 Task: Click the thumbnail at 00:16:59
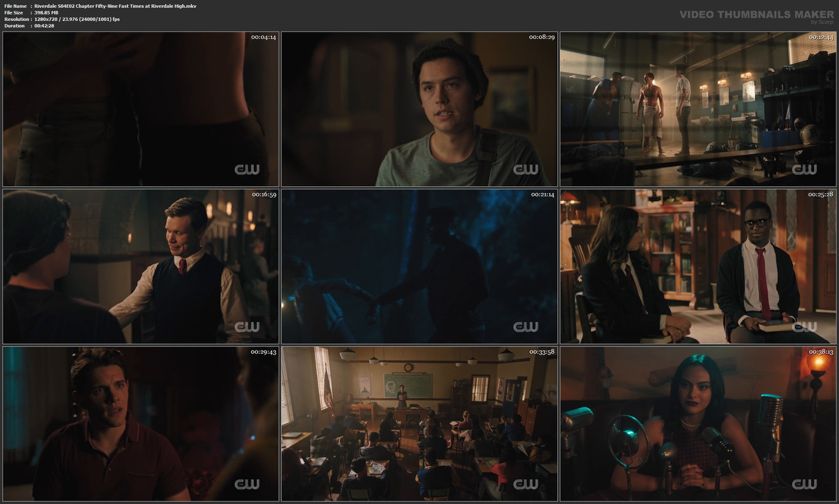[x=141, y=267]
